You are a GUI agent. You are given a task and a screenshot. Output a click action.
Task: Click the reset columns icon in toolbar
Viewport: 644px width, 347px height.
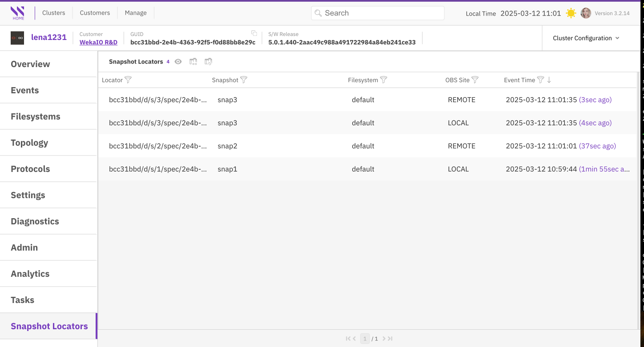pos(208,62)
